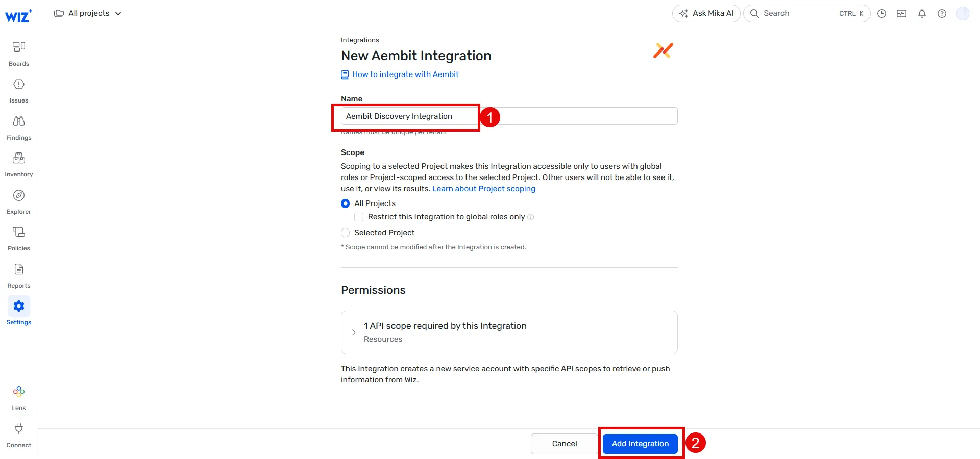Image resolution: width=980 pixels, height=459 pixels.
Task: Click the Add Integration button
Action: 640,443
